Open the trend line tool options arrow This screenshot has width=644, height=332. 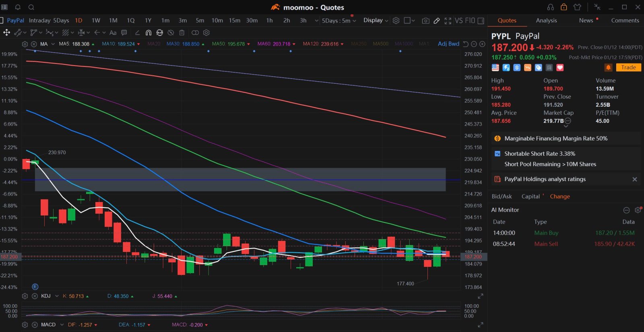25,33
